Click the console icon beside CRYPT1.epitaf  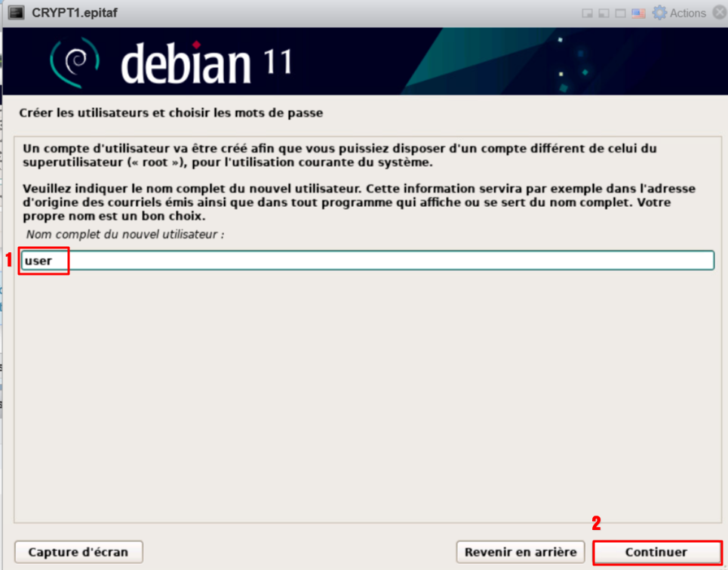coord(16,13)
